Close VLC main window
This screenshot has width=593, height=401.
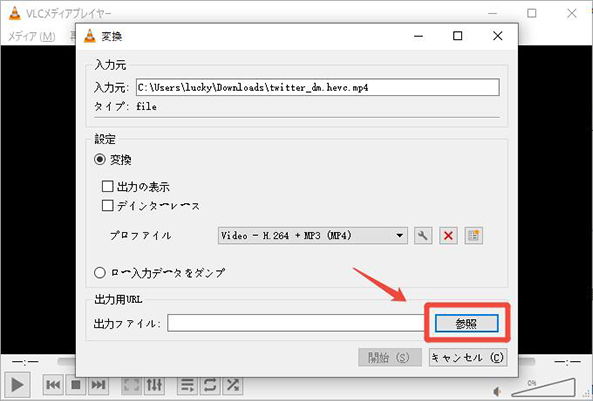coord(572,13)
